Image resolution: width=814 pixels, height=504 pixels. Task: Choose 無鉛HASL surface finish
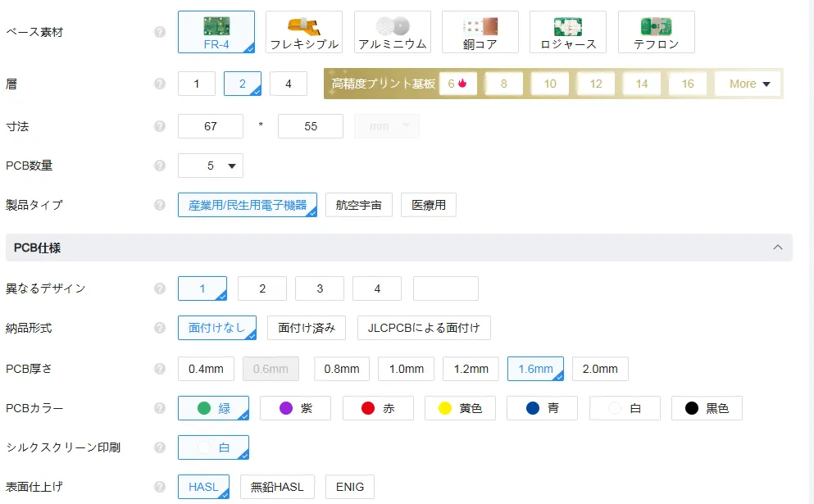[x=278, y=487]
